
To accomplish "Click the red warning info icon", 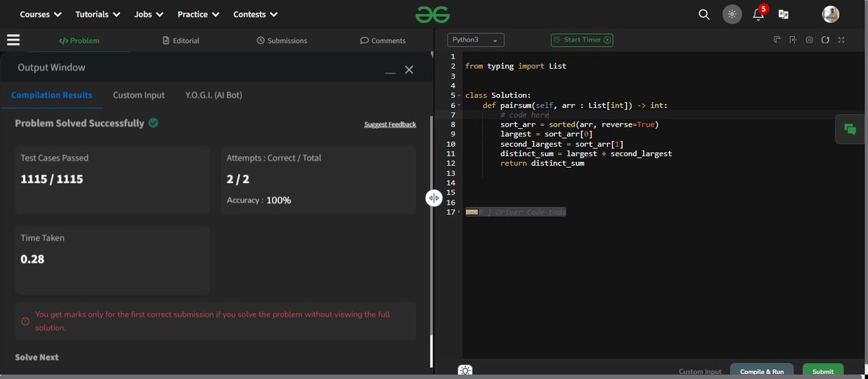I will click(25, 321).
